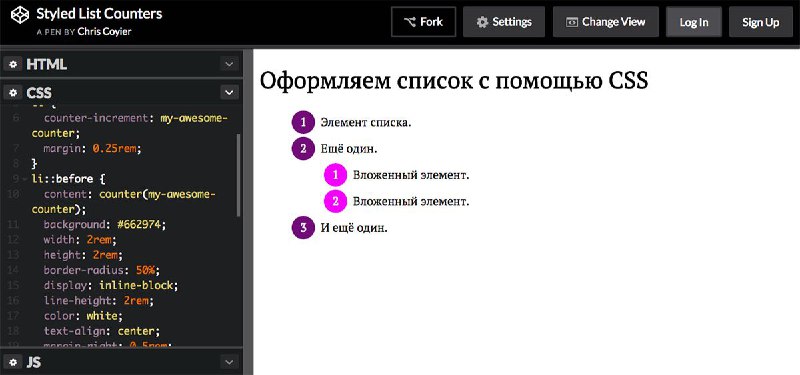Click the CSS editor vertical scrollbar
Screen dimensions: 800x375
(238, 175)
